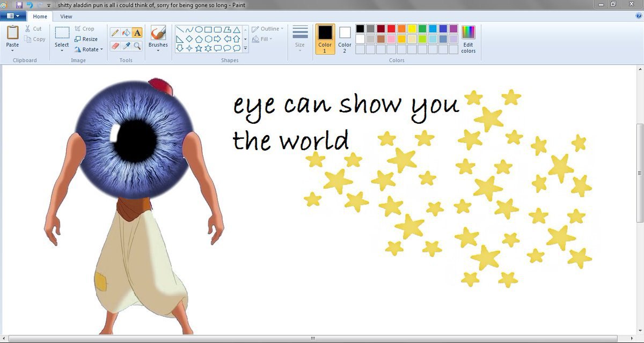Click the horizontal scrollbar thumb
Screen dimensions: 644x343
[313, 339]
